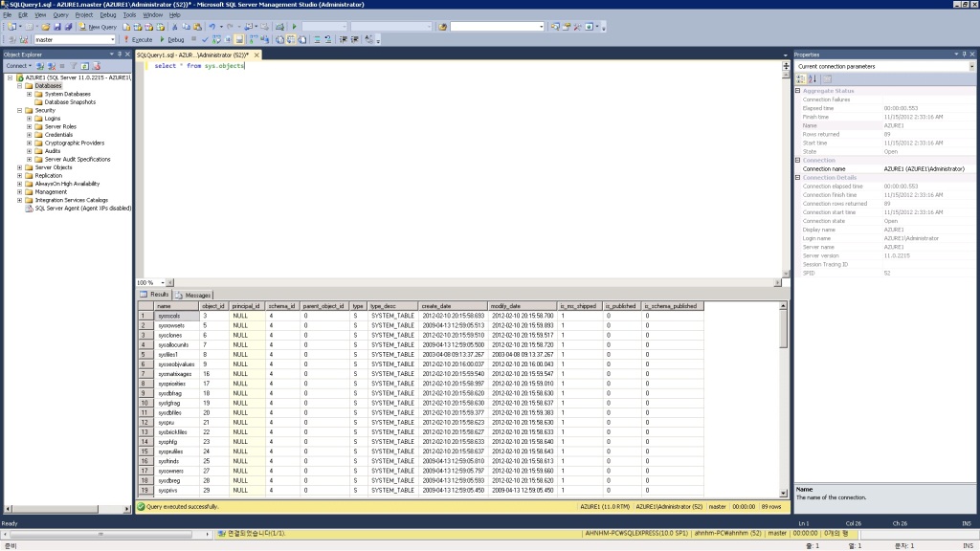Click the New Query toolbar button
The width and height of the screenshot is (980, 551).
click(x=99, y=27)
